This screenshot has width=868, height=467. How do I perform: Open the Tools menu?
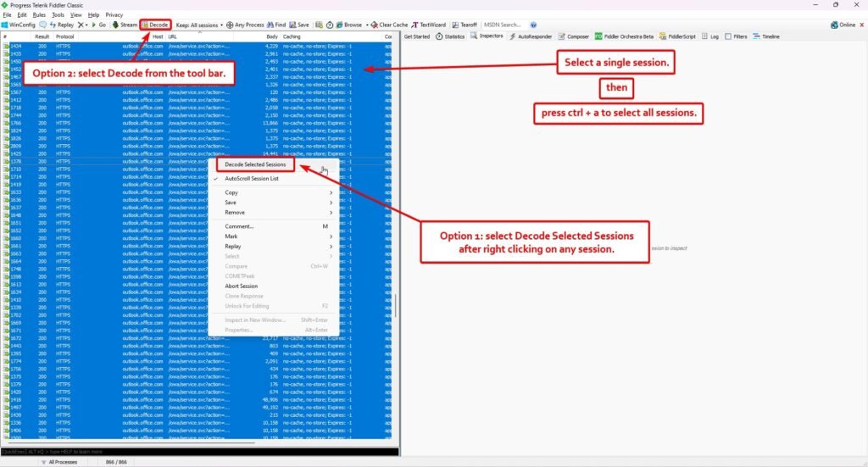pyautogui.click(x=58, y=15)
